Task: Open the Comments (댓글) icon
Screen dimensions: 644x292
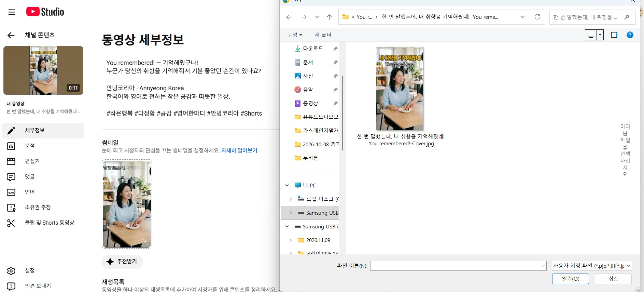Action: tap(11, 177)
